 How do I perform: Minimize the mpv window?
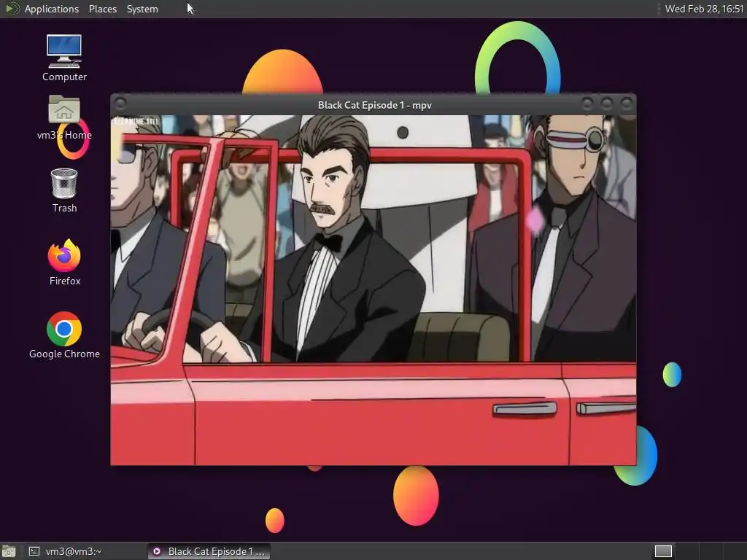[x=587, y=104]
